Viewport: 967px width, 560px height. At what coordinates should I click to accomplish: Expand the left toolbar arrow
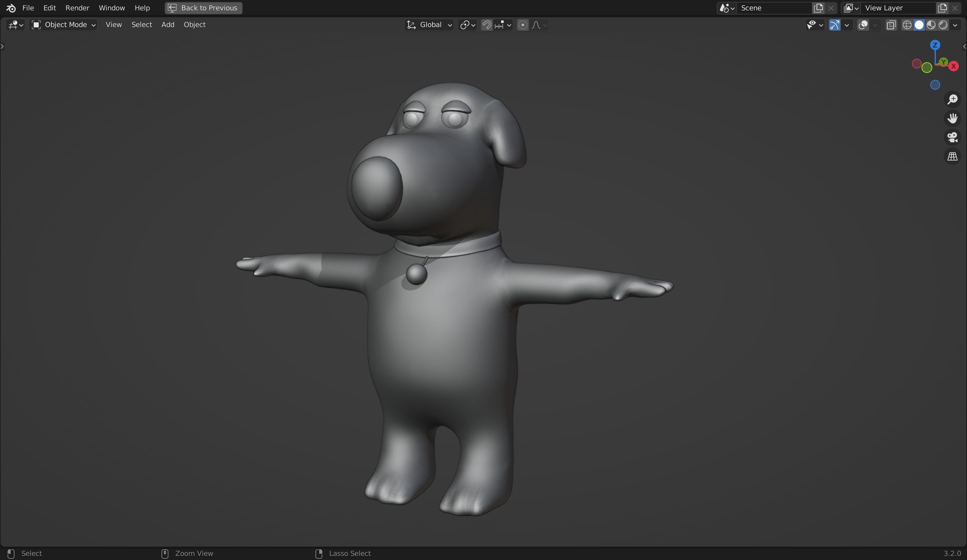(2, 47)
